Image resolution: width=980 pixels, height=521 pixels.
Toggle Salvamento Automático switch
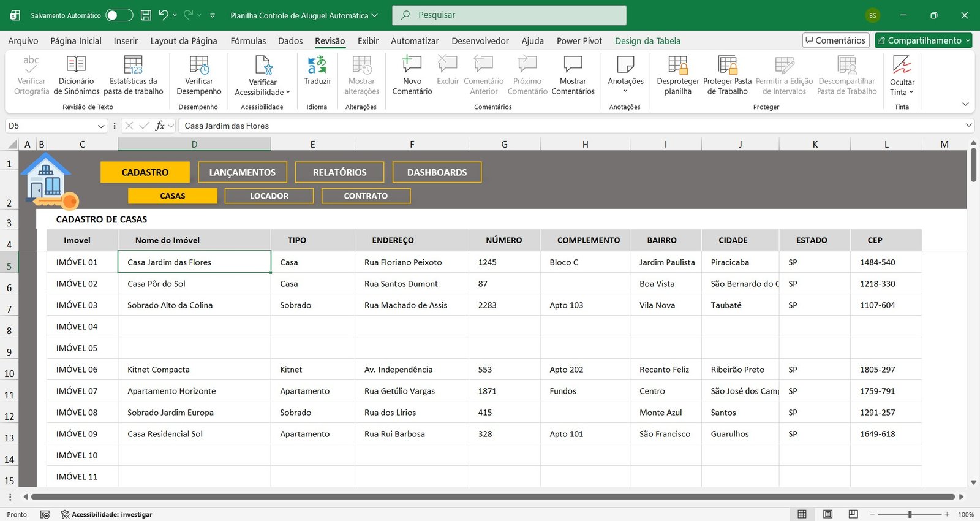point(119,15)
